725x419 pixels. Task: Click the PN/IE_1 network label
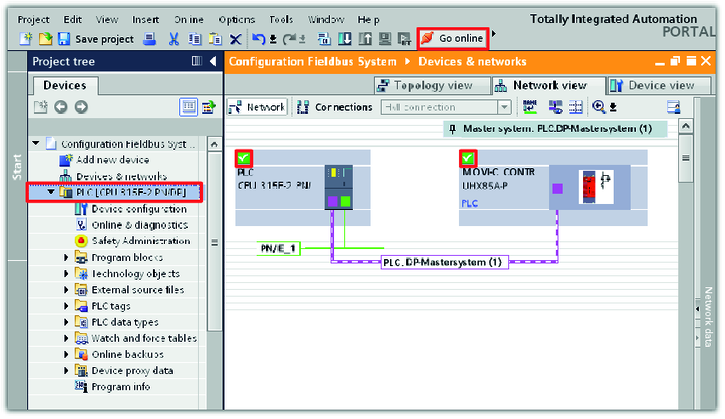click(279, 247)
